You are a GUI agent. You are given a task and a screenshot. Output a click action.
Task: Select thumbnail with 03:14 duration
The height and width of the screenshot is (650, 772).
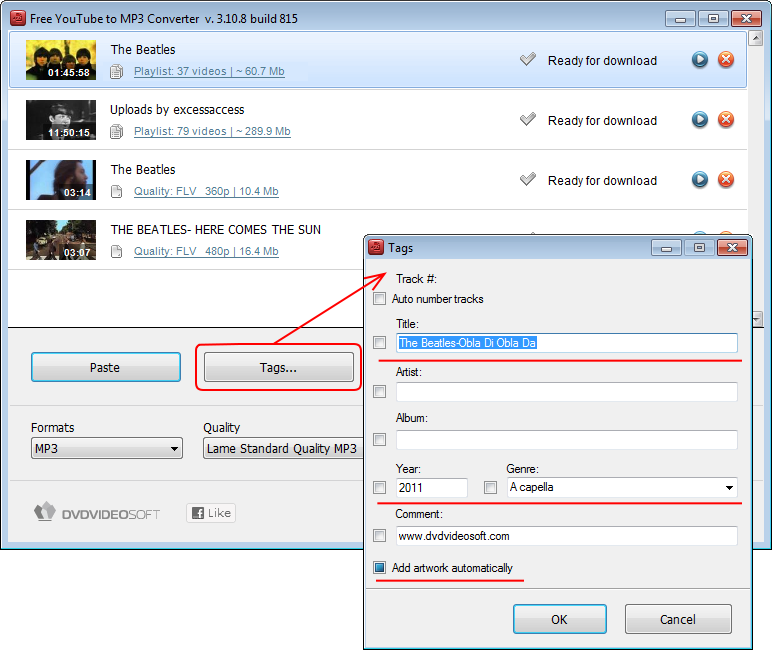click(x=61, y=180)
